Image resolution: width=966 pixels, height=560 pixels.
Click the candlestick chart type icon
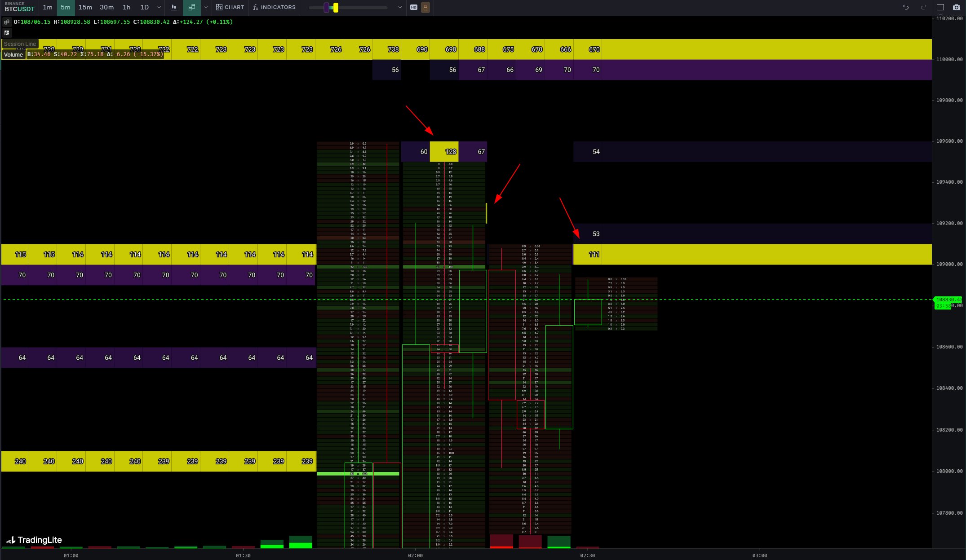[173, 7]
